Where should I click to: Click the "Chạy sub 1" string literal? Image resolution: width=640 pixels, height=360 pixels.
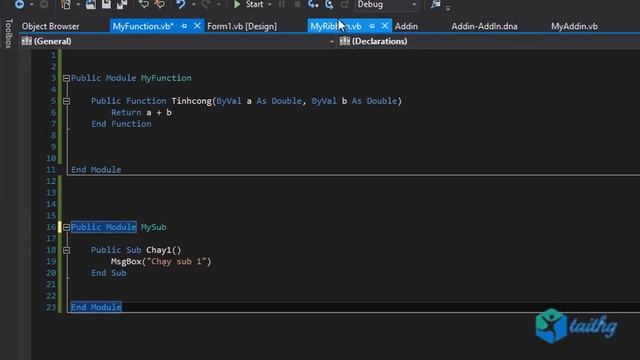[x=176, y=261]
